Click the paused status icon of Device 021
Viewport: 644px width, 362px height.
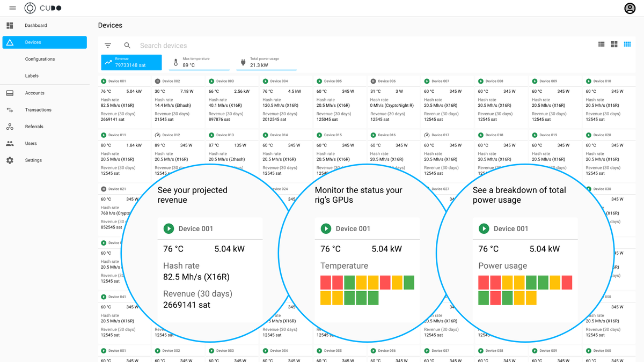104,189
